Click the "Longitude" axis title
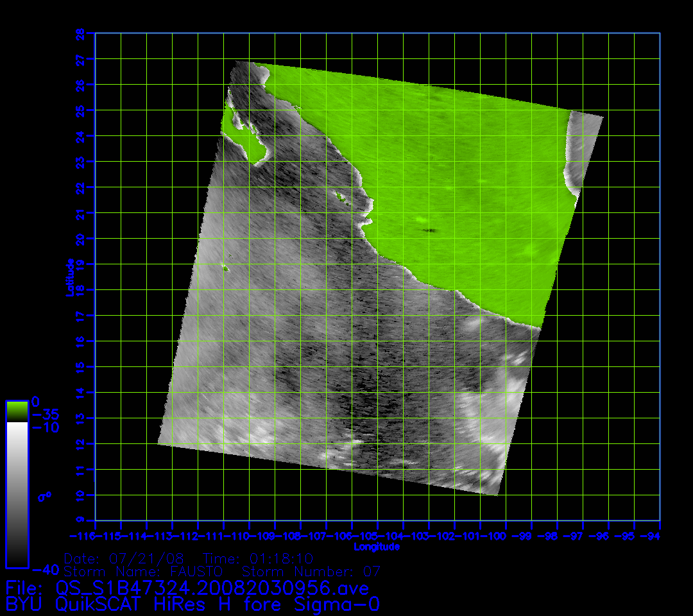 377,547
